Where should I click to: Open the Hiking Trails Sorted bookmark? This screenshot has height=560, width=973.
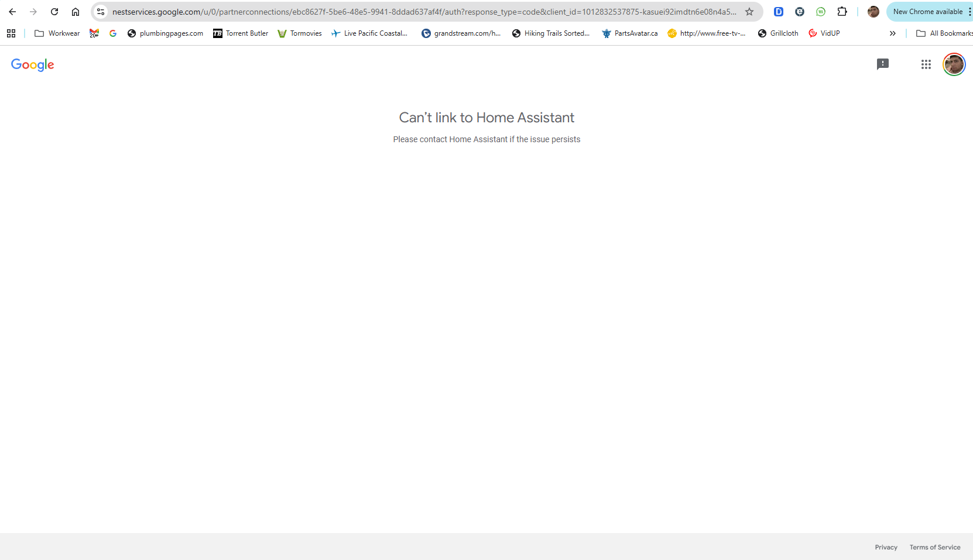(551, 33)
